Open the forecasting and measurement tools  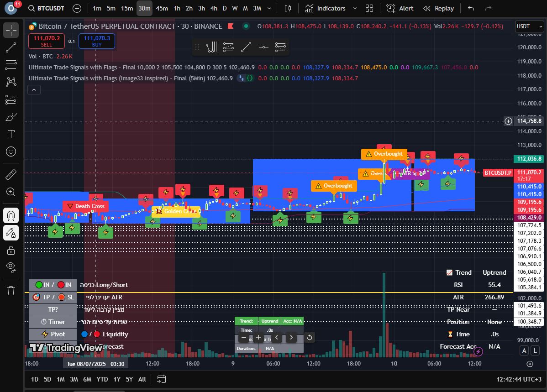[11, 100]
